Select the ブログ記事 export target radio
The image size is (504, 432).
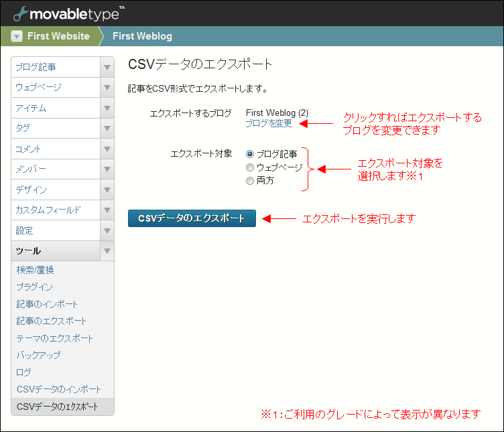click(x=250, y=154)
